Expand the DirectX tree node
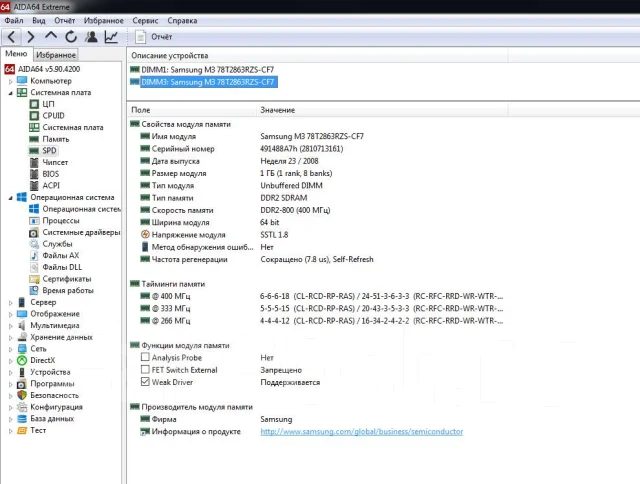640x484 pixels. 11,361
